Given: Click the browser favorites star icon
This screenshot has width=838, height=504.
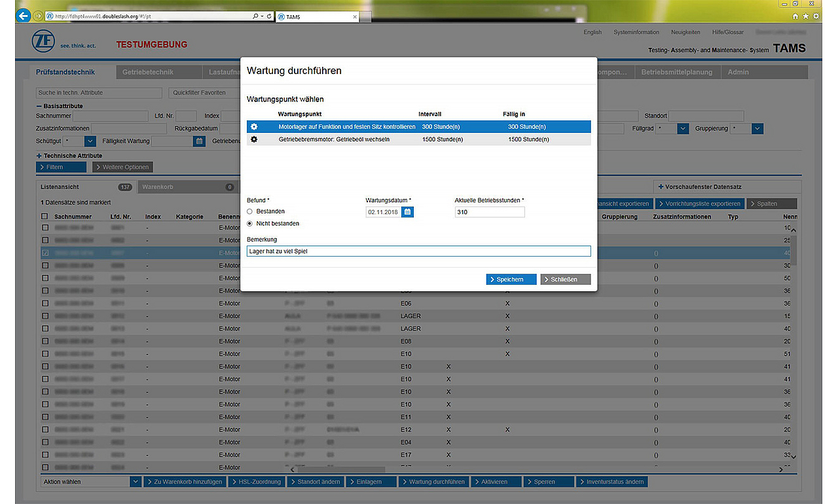Looking at the screenshot, I should coord(805,16).
